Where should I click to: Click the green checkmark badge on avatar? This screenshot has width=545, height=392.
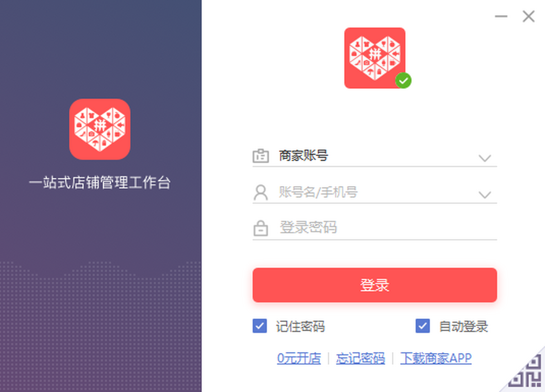click(403, 80)
